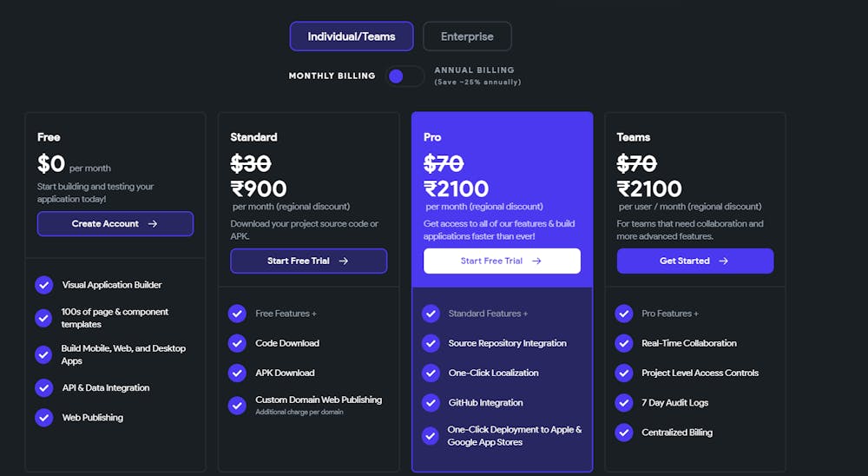Toggle monthly/annual billing switch
Image resolution: width=868 pixels, height=476 pixels.
[x=404, y=76]
